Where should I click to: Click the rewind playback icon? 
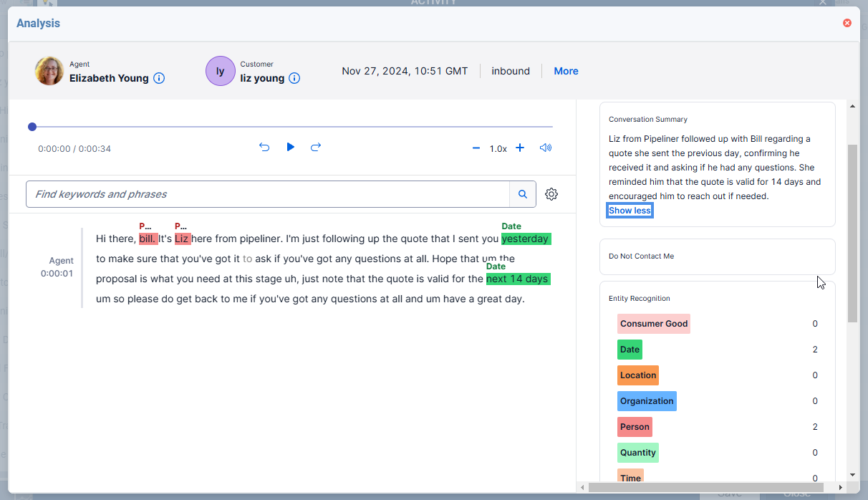tap(264, 147)
